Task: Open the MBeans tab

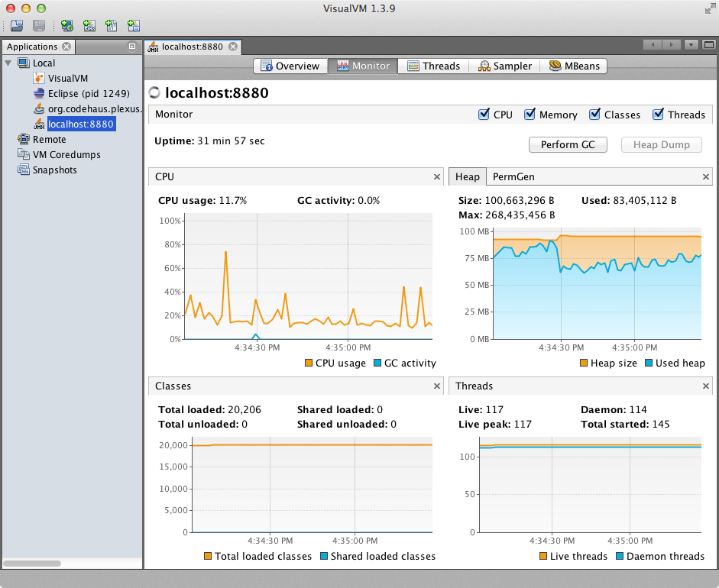Action: 574,66
